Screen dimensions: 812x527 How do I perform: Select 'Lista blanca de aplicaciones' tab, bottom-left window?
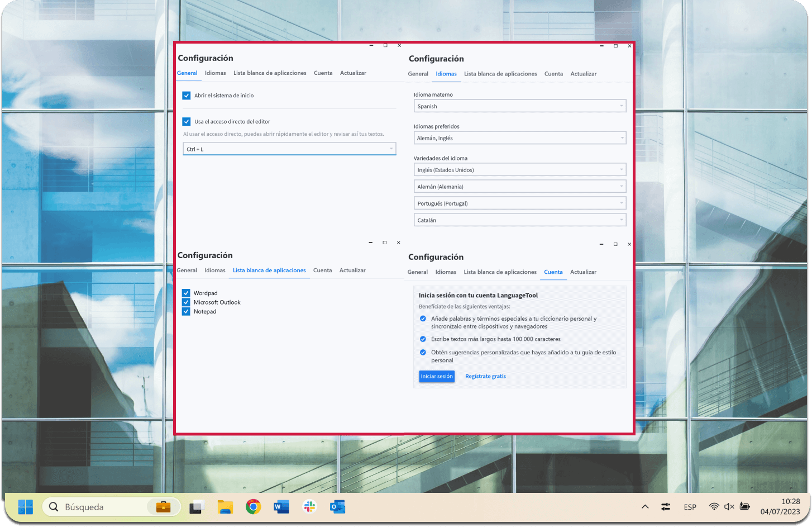click(269, 270)
